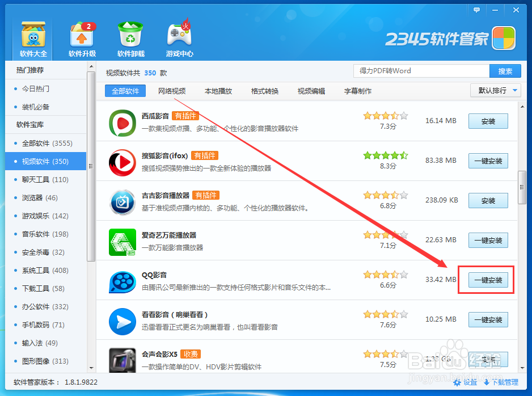Switch to the 格式转换 tab
Viewport: 532px width, 396px height.
[x=265, y=91]
